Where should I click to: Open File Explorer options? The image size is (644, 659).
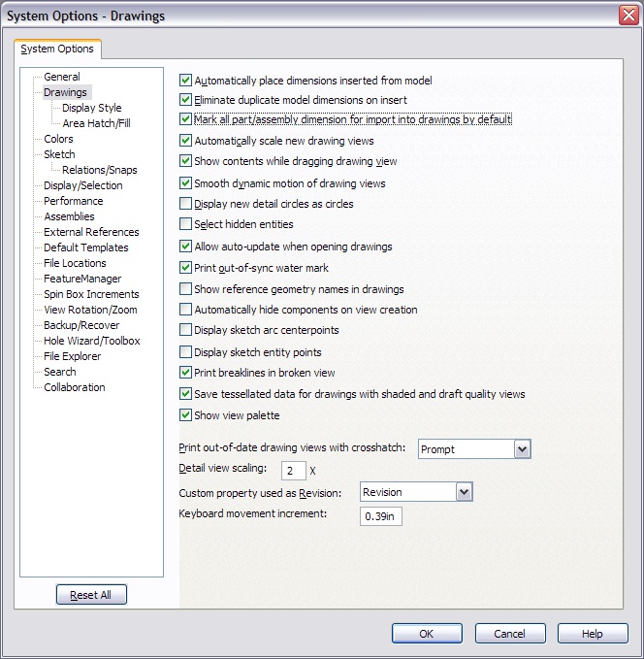click(73, 356)
